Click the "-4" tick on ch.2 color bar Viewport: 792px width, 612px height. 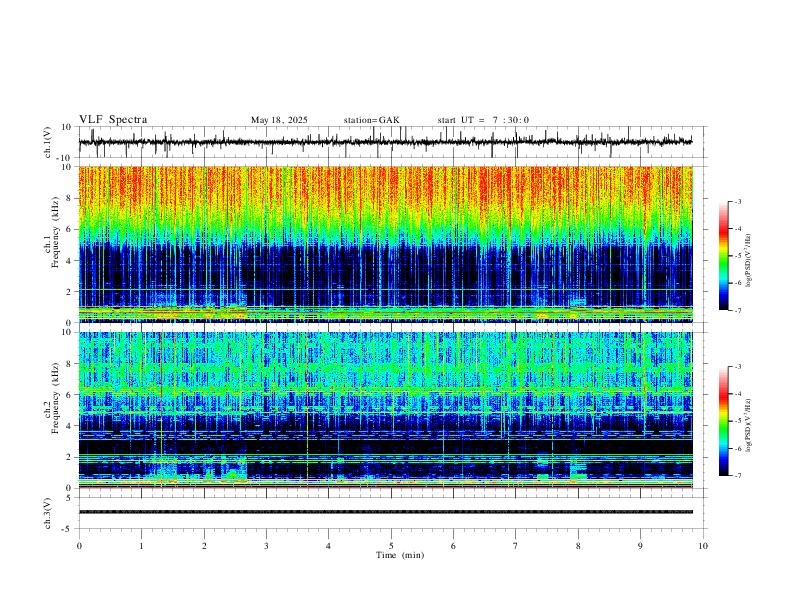[x=738, y=394]
